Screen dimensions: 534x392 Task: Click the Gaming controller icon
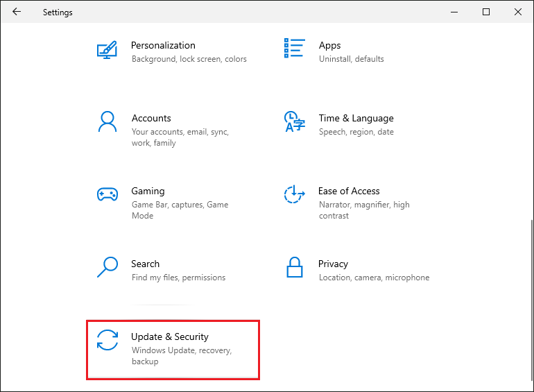click(107, 194)
